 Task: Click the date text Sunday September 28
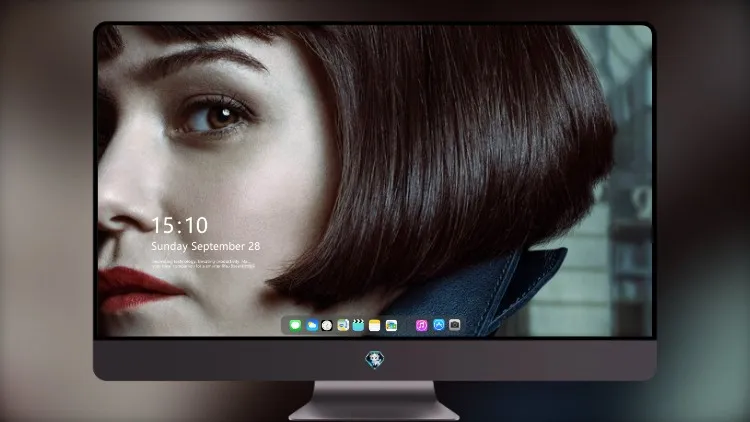pyautogui.click(x=206, y=246)
